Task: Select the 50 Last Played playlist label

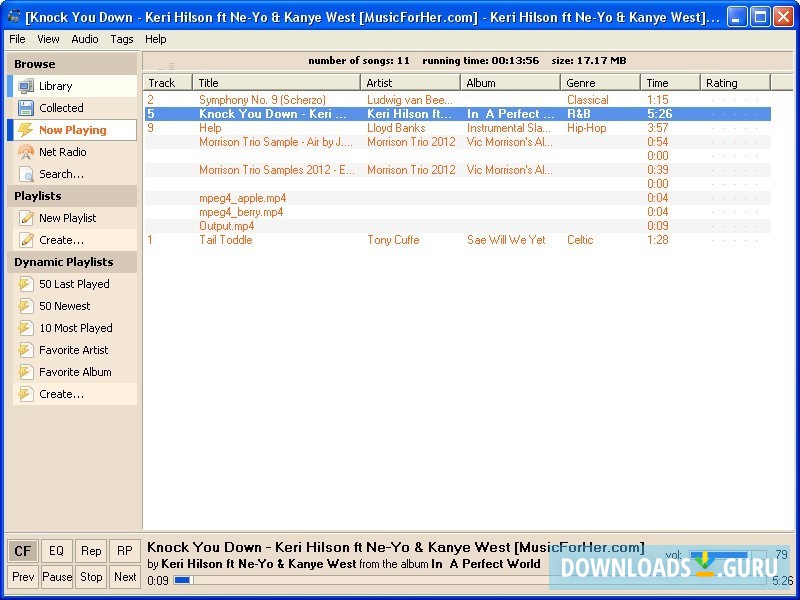Action: coord(74,284)
